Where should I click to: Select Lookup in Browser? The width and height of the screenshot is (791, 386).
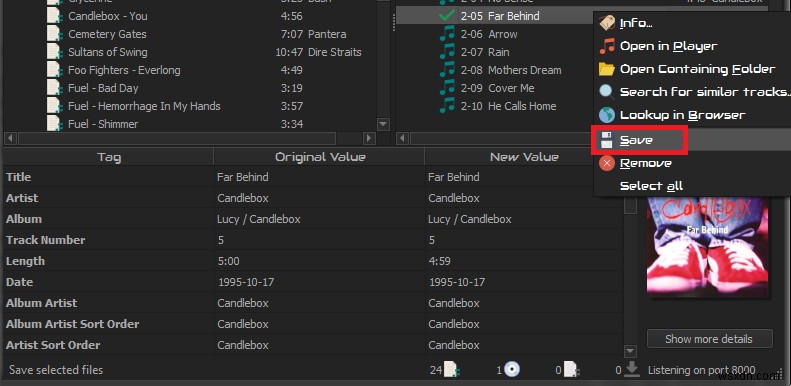(692, 115)
